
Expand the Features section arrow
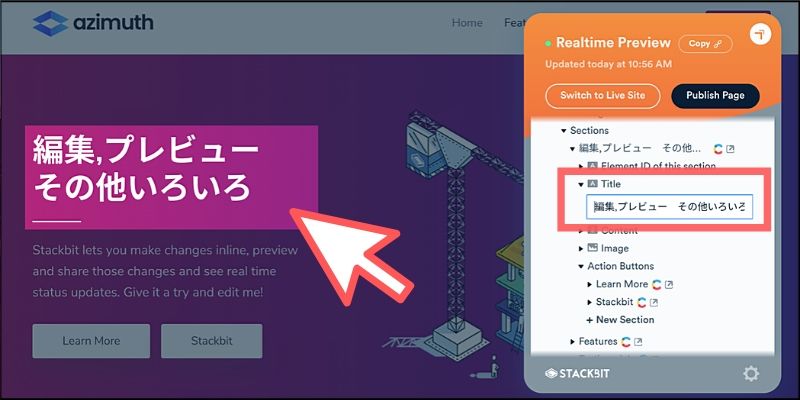tap(572, 342)
